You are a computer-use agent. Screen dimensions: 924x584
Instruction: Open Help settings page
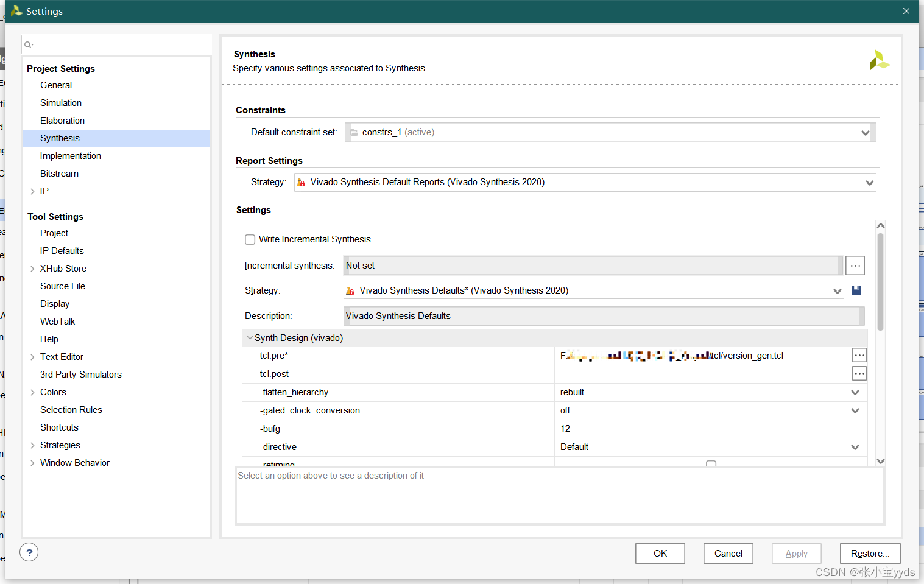49,339
